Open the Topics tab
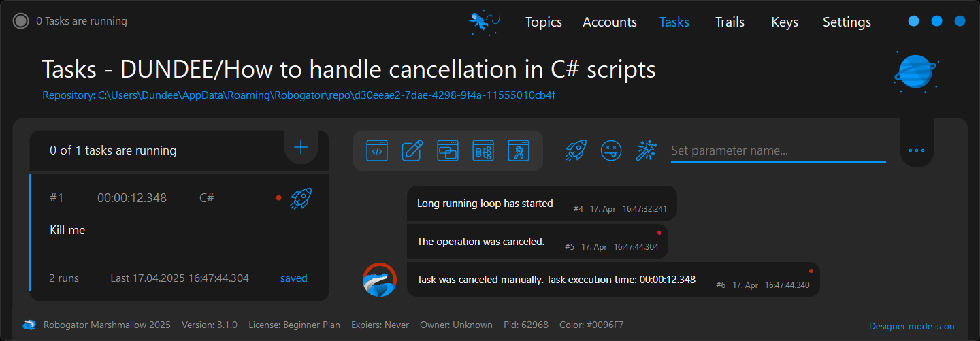980x341 pixels. tap(543, 22)
